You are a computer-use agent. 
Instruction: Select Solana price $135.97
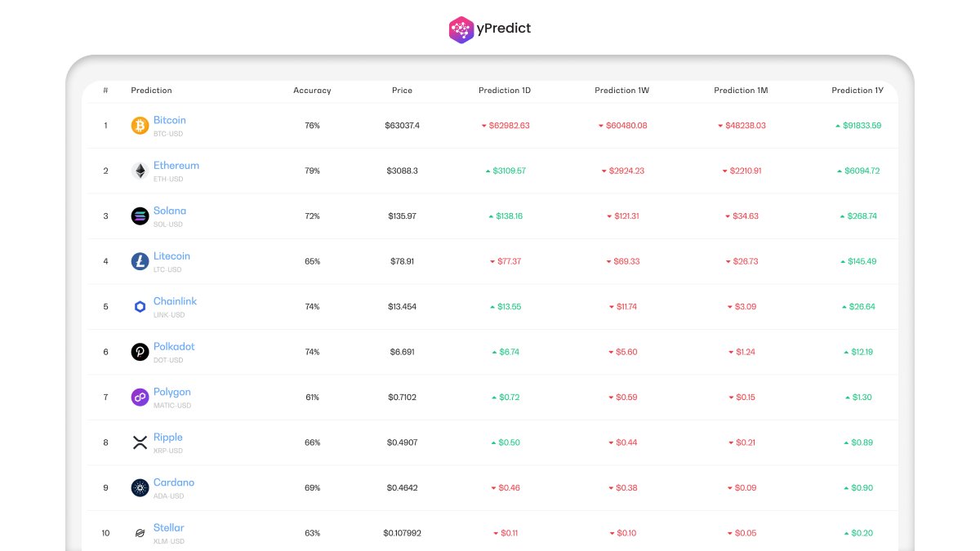[x=402, y=216]
